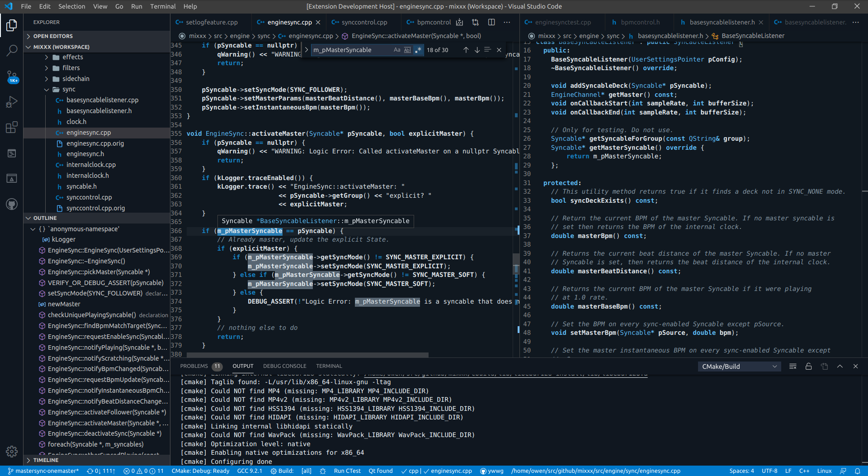Open the Terminal menu
Screen dimensions: 868x476
(x=163, y=6)
